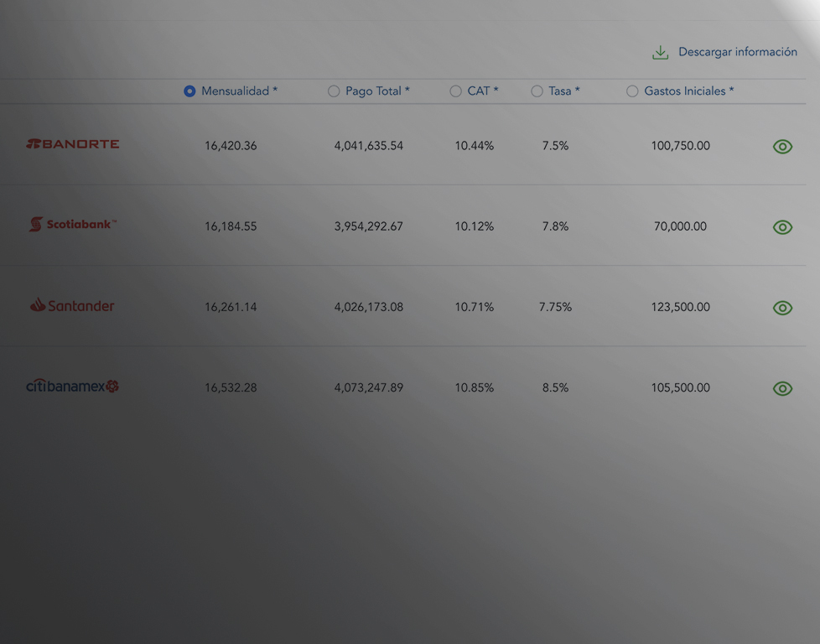Click Scotiabank total payment 3,954,292.67

(x=368, y=226)
